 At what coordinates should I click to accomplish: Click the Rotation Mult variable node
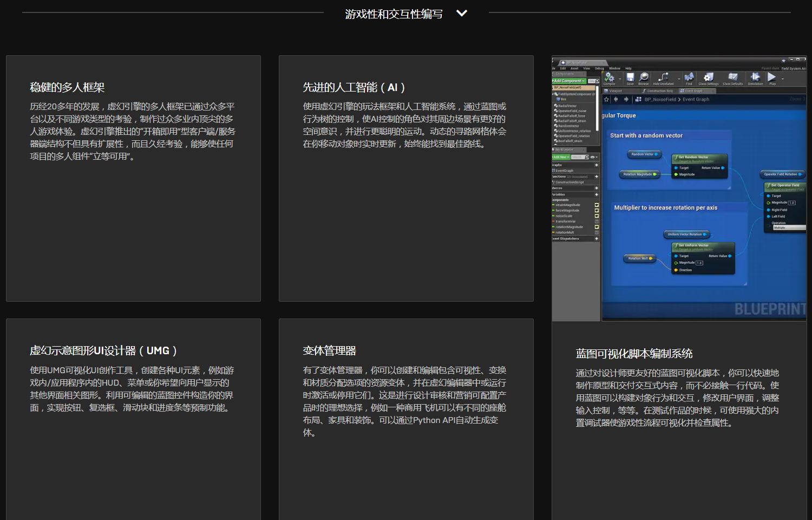640,258
